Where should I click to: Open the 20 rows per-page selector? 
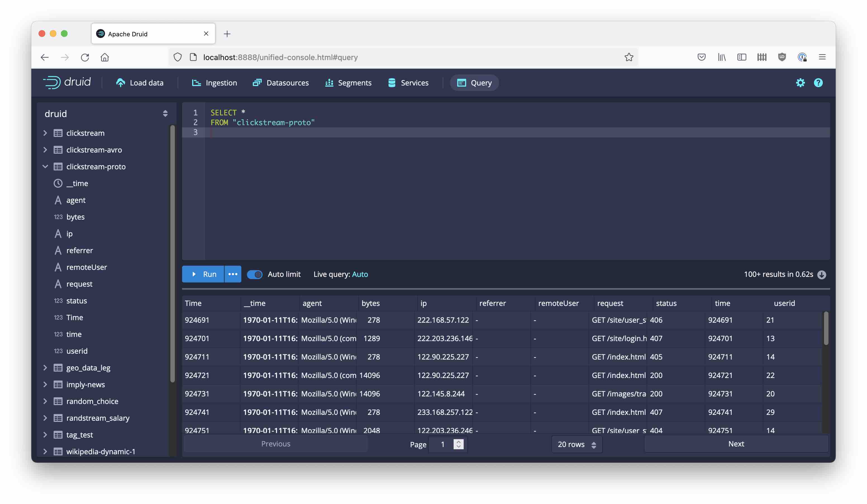pyautogui.click(x=577, y=444)
